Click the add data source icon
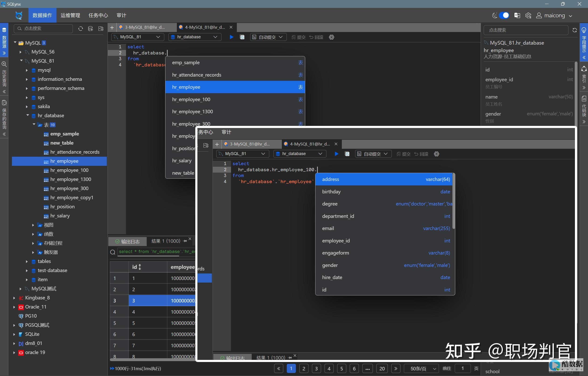Screen dimensions: 588x376 [90, 28]
